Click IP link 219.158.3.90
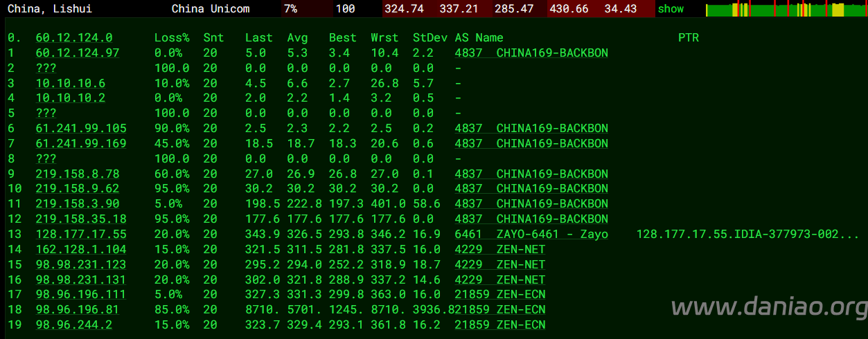 tap(77, 204)
